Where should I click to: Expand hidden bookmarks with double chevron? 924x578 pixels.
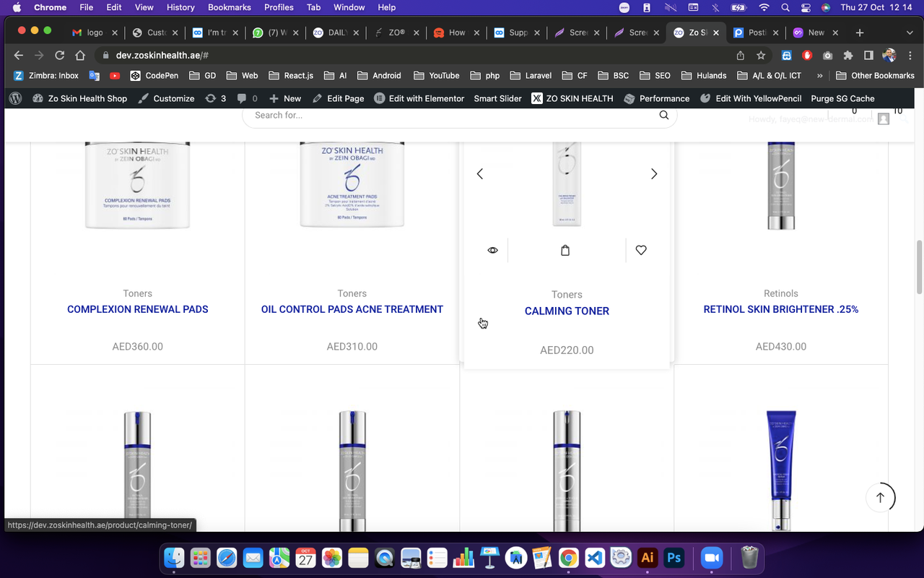coord(820,75)
